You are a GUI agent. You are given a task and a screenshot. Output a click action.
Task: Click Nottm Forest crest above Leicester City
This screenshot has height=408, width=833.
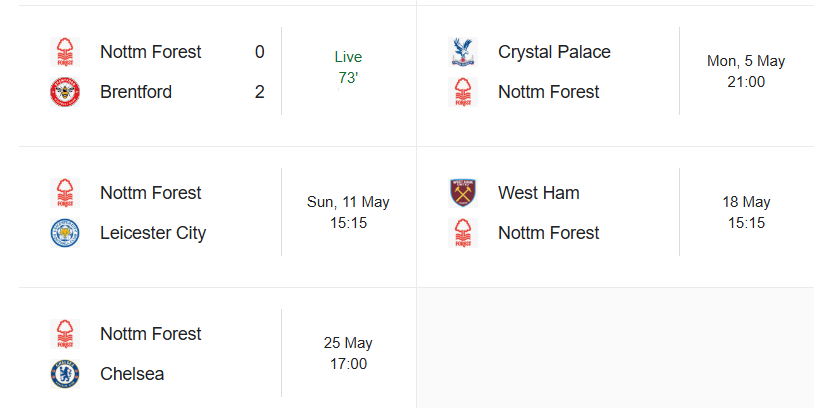tap(65, 193)
